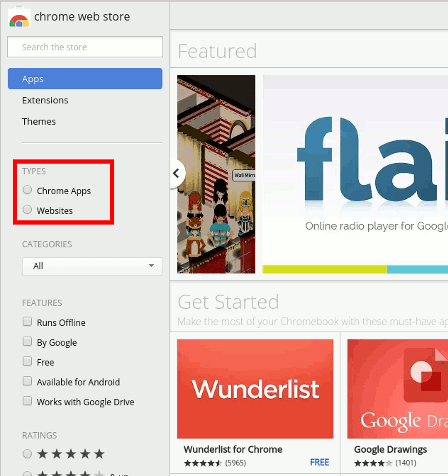
Task: Click the Google Drawings rating (1401)
Action: coord(385,463)
